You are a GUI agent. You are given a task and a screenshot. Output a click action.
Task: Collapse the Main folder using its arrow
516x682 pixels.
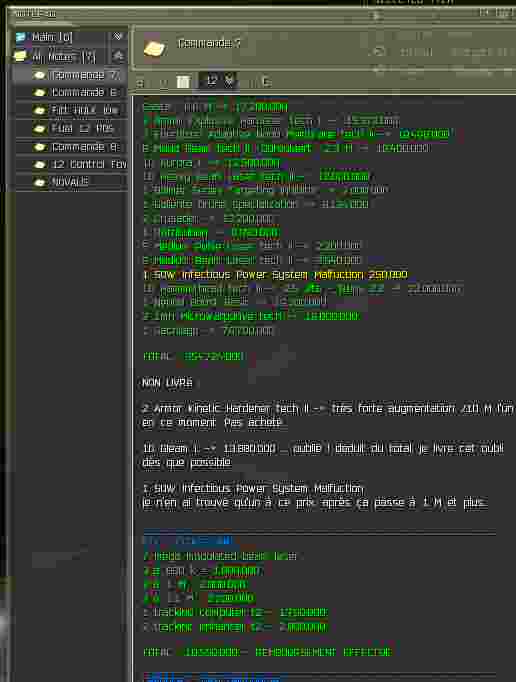click(117, 37)
